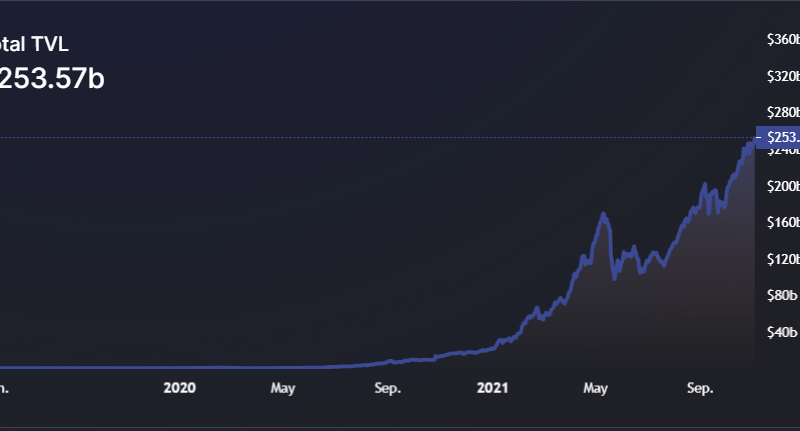Image resolution: width=800 pixels, height=431 pixels.
Task: Click the highlighted $253 current value tag
Action: point(778,137)
